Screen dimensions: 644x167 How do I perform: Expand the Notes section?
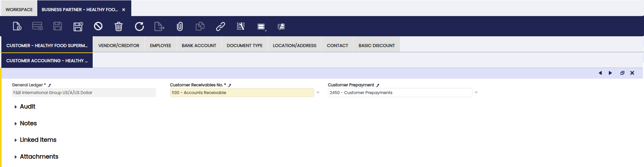tap(28, 123)
